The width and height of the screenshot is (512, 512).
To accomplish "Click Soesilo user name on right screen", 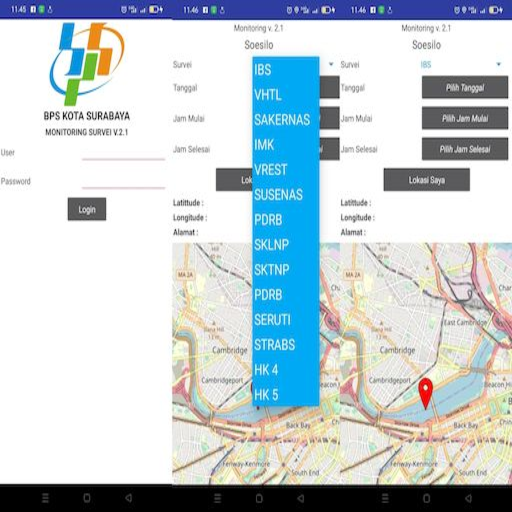I will tap(426, 45).
